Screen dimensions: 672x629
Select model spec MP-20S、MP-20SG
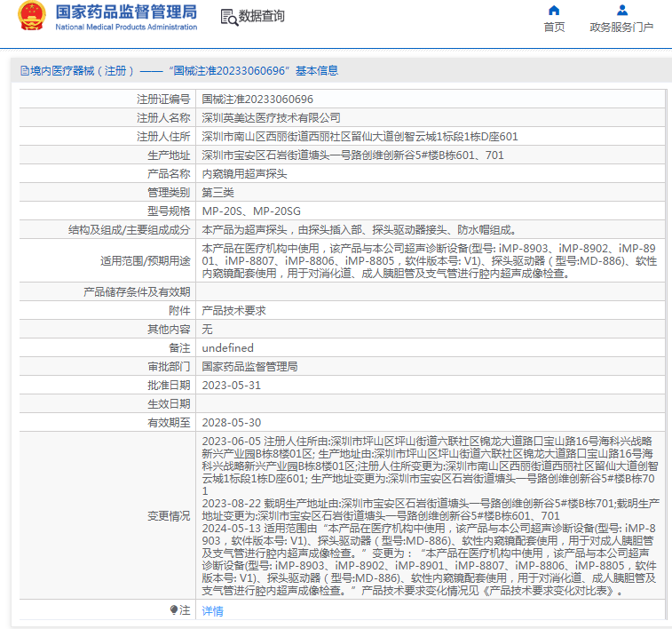251,211
